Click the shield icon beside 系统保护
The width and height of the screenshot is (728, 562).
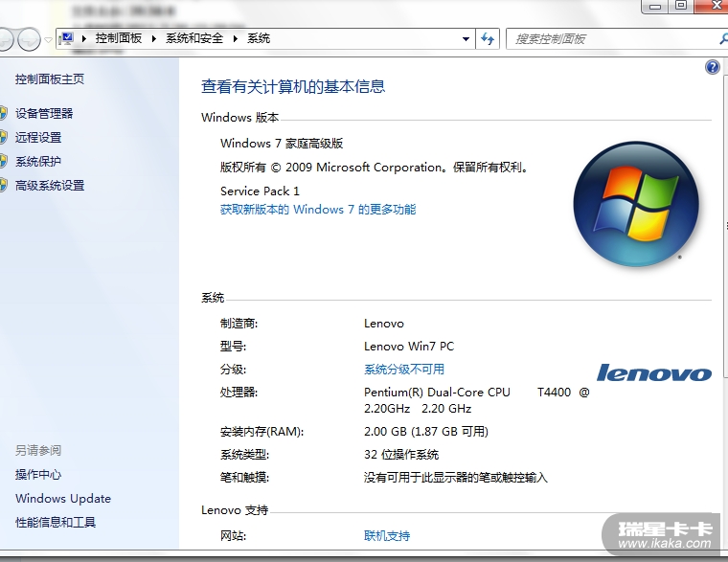point(3,162)
